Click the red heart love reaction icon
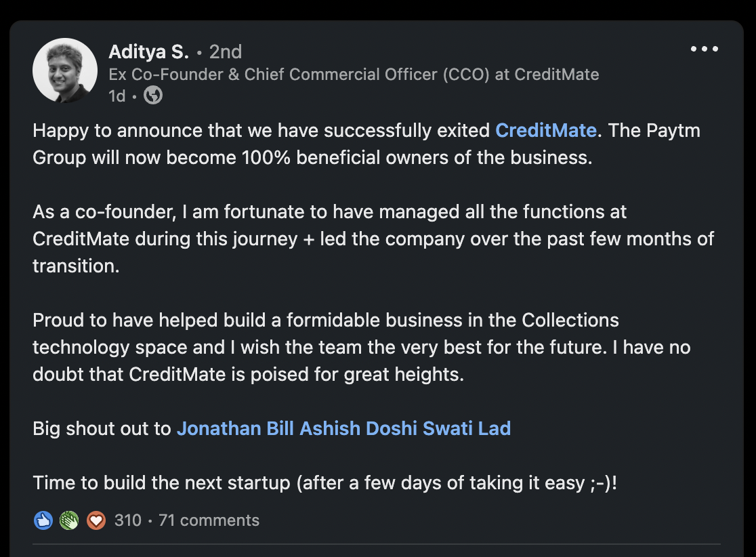The width and height of the screenshot is (756, 557). point(96,520)
